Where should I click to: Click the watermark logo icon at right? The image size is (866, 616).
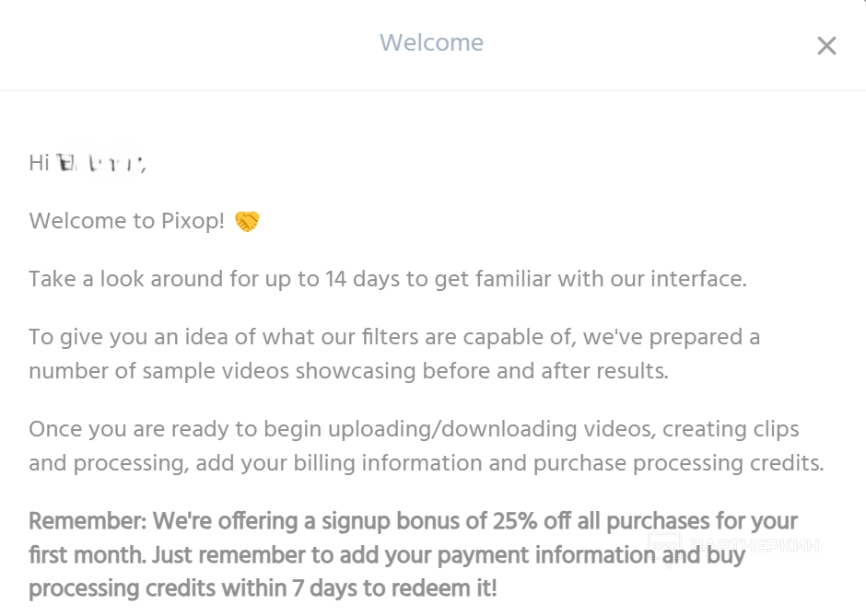pos(663,545)
